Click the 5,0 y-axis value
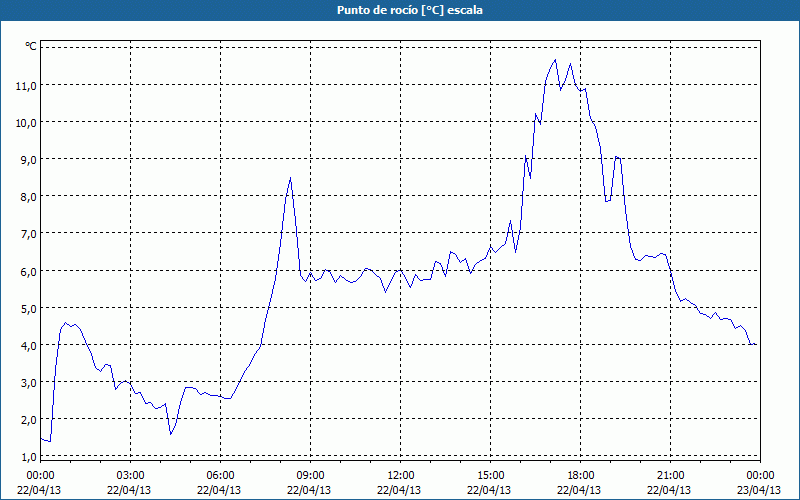 (28, 309)
